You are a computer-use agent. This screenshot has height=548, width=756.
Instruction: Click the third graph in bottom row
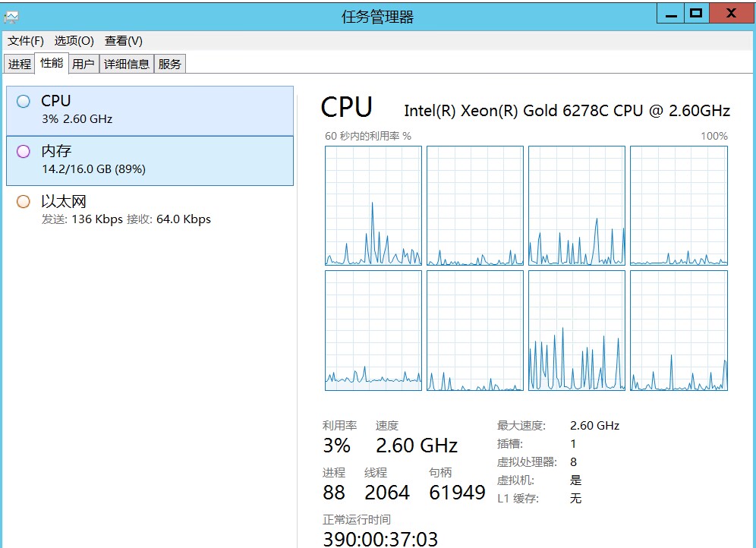577,330
